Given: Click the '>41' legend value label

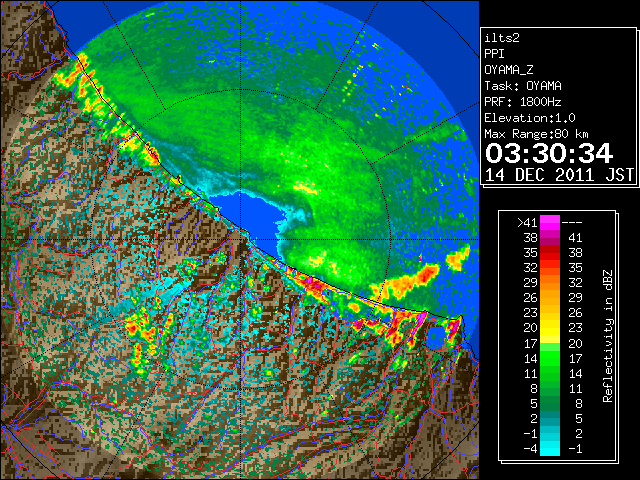Looking at the screenshot, I should pyautogui.click(x=527, y=223).
